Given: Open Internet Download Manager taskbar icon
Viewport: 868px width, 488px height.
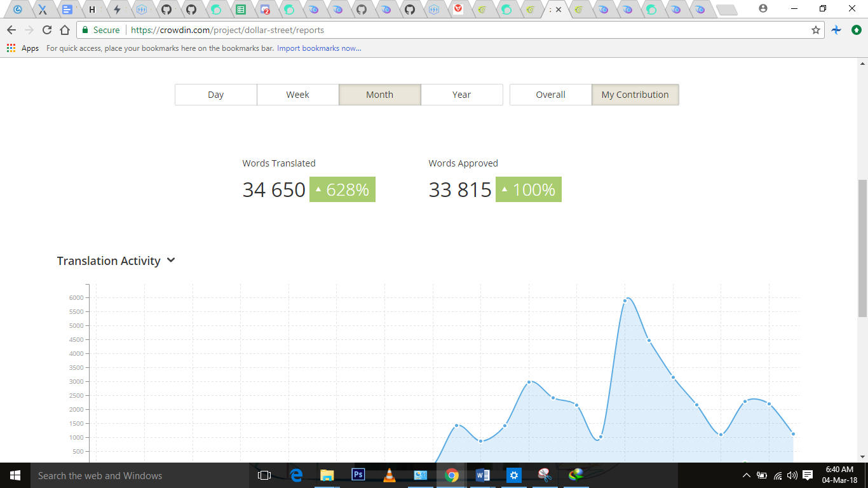Looking at the screenshot, I should tap(576, 475).
